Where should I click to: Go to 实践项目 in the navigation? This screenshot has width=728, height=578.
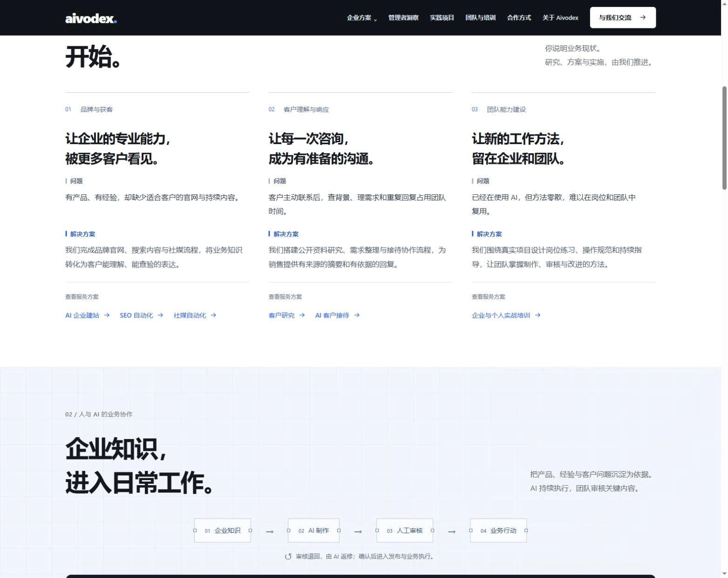point(442,18)
